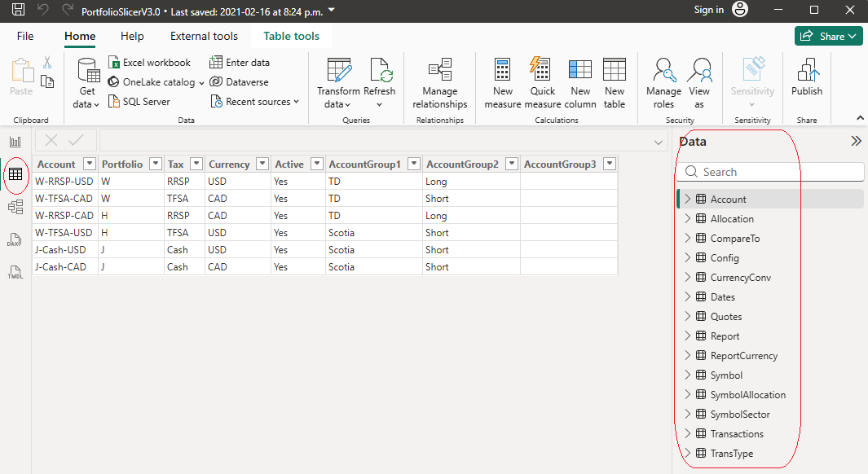
Task: Open the Currency column filter dropdown
Action: point(262,165)
